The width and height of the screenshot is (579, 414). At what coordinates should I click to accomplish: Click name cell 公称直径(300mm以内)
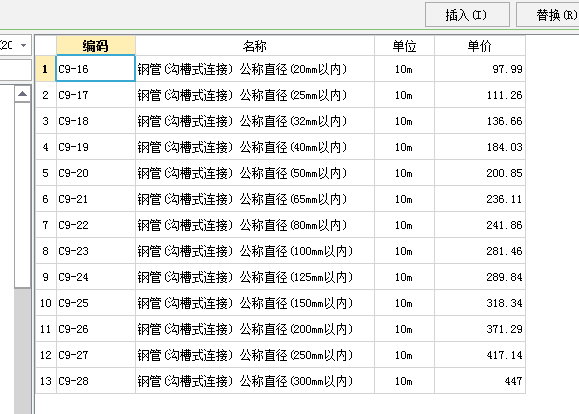255,381
